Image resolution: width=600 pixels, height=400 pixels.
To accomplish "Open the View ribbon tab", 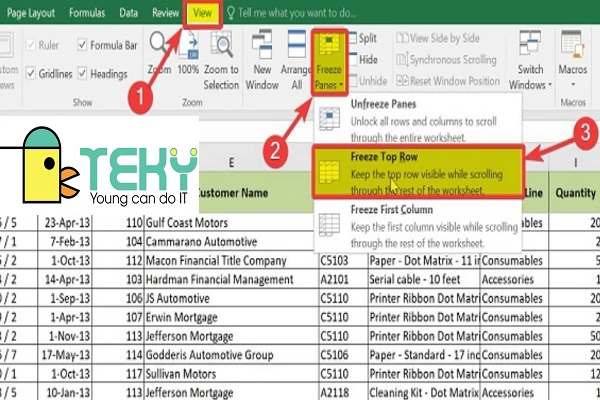I will (x=202, y=13).
